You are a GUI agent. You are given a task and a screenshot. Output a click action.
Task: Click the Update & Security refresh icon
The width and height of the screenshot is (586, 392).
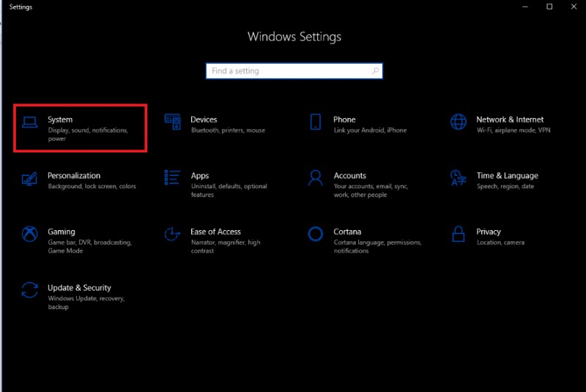29,290
